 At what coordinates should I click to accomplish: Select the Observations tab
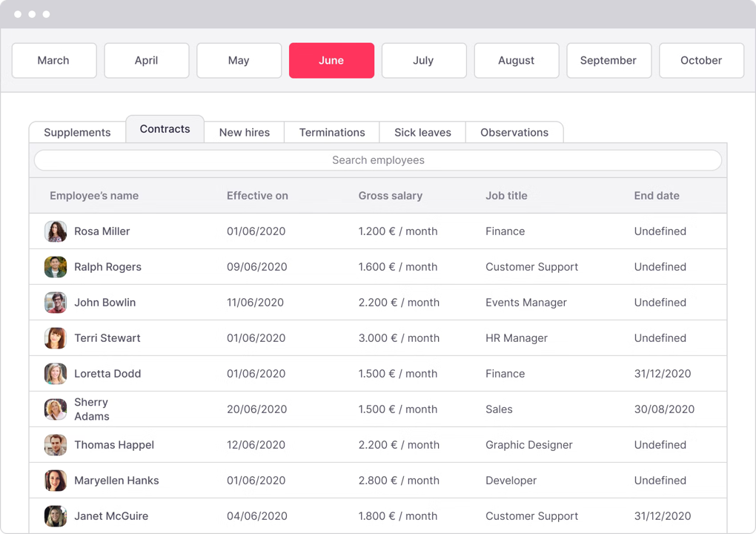pos(514,132)
